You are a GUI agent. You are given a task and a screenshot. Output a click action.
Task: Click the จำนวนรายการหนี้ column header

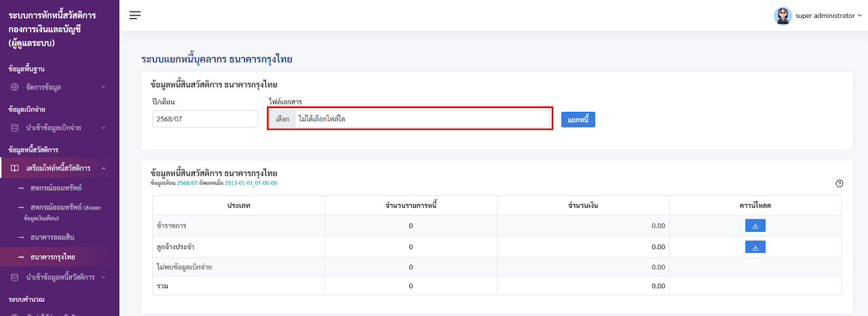[411, 205]
